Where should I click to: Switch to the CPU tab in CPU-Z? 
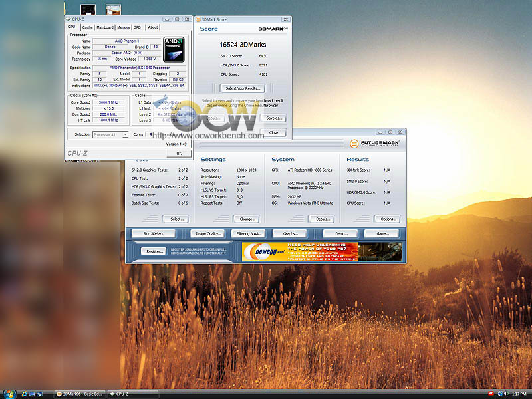pyautogui.click(x=72, y=27)
